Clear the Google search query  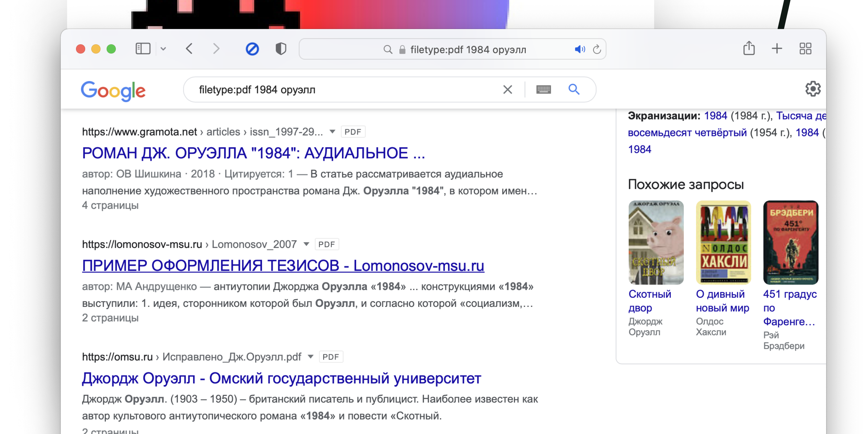click(x=507, y=90)
